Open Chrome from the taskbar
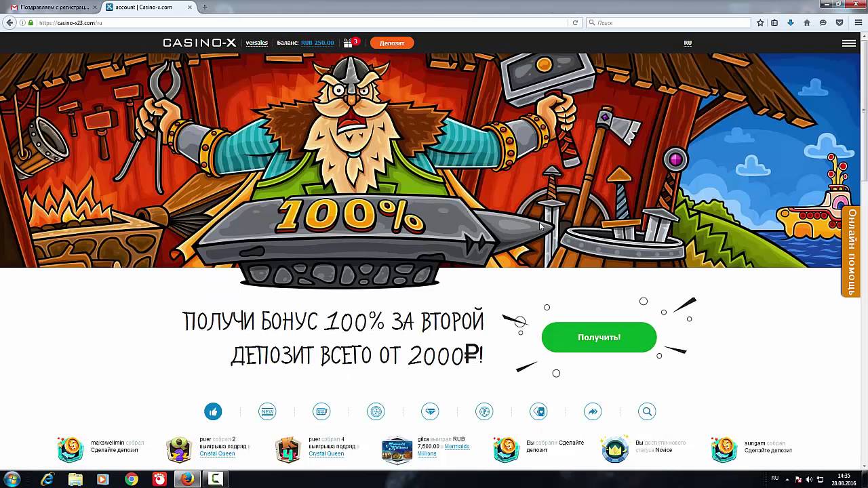 pos(132,479)
